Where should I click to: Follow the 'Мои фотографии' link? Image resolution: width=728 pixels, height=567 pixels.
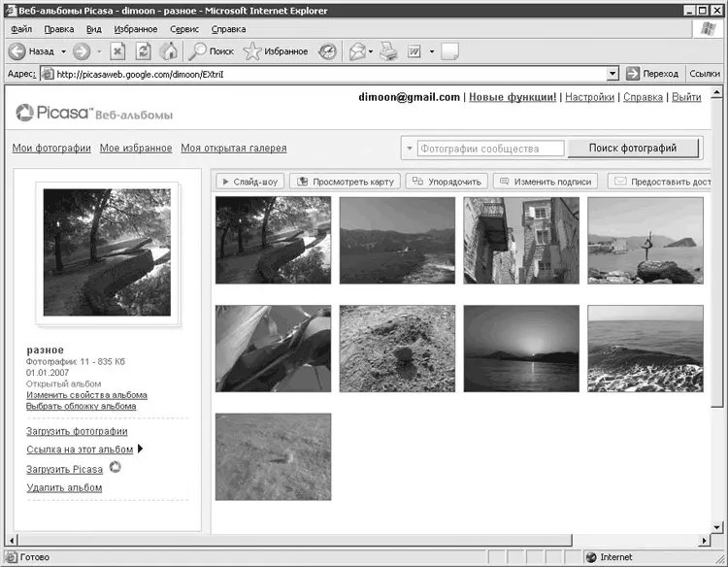(51, 148)
